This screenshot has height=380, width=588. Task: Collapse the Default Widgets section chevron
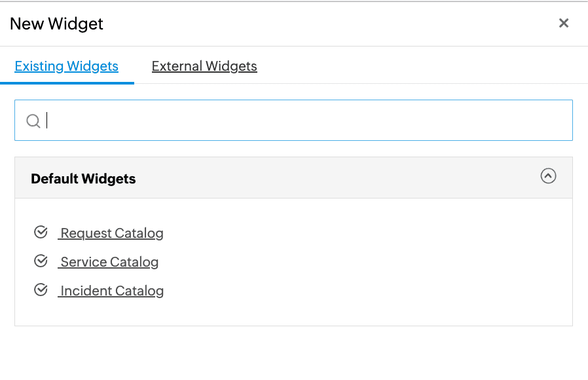(548, 176)
